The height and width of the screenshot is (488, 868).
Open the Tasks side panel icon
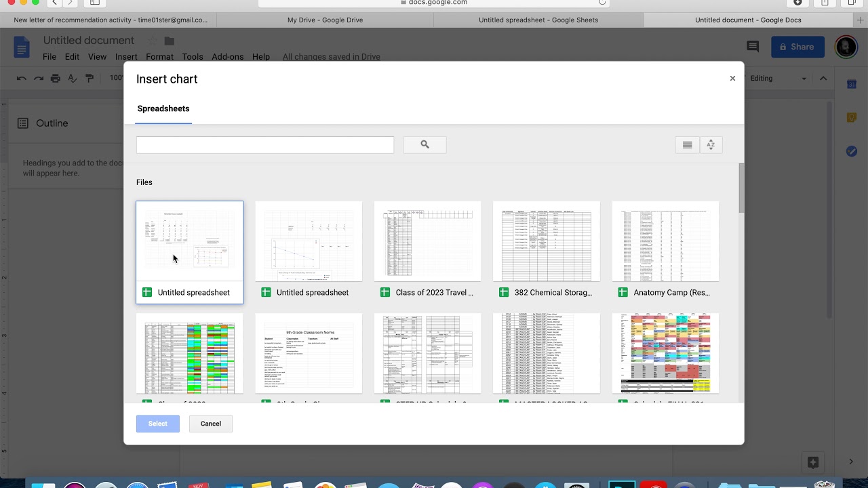pos(852,151)
